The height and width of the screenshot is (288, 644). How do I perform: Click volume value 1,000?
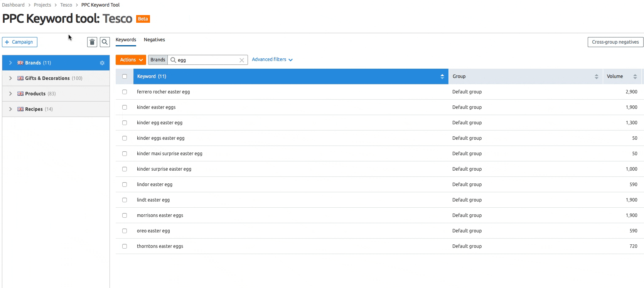click(631, 169)
